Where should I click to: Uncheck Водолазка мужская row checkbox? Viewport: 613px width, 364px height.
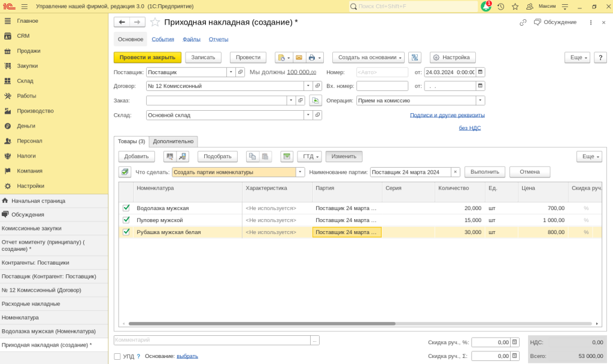[126, 208]
